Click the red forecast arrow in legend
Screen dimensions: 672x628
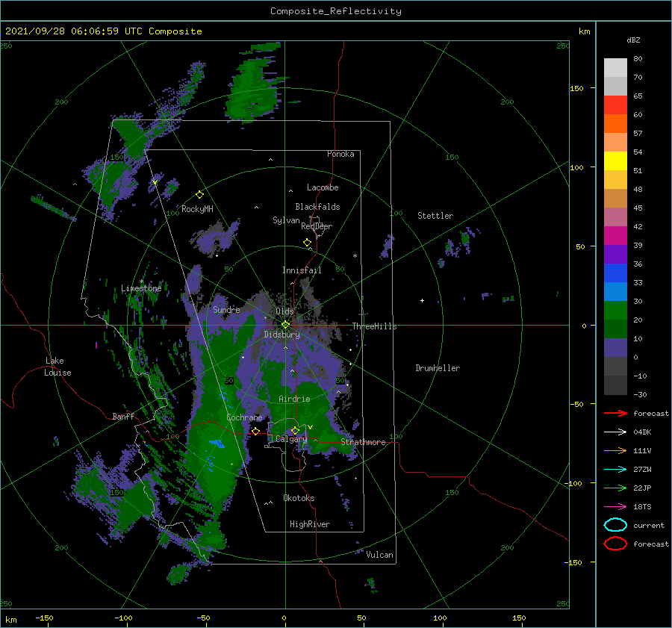(x=615, y=413)
